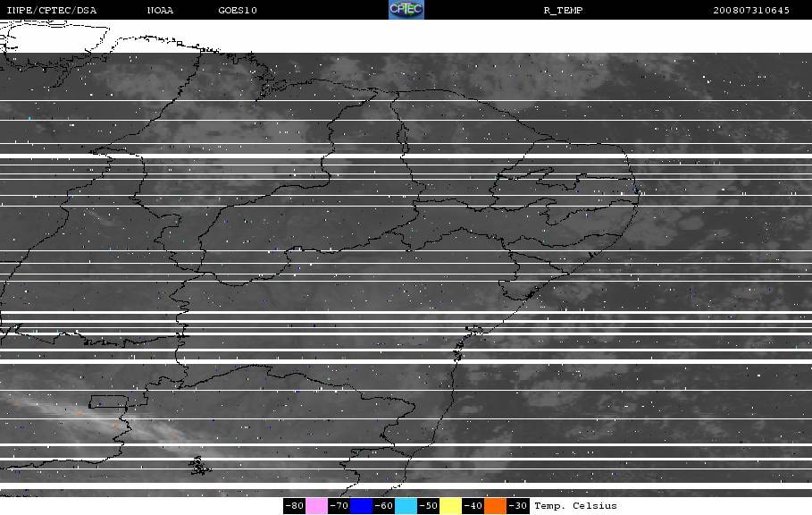
Task: Click the small rectangular district outline on map
Action: [x=108, y=401]
